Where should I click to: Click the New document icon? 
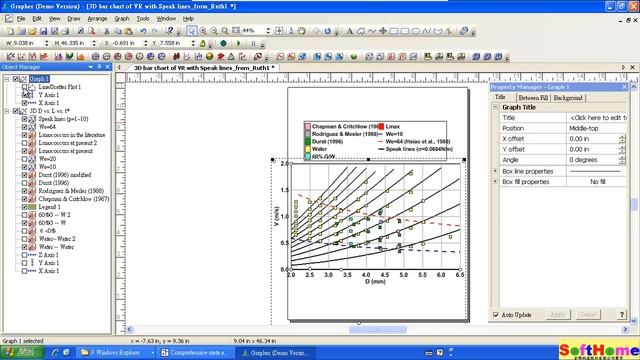pyautogui.click(x=10, y=31)
